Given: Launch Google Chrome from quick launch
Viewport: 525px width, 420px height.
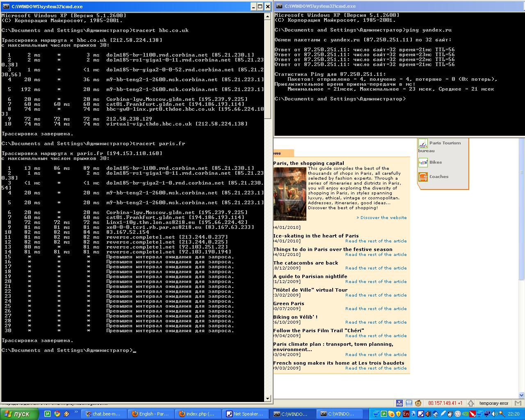Looking at the screenshot, I should 57,414.
